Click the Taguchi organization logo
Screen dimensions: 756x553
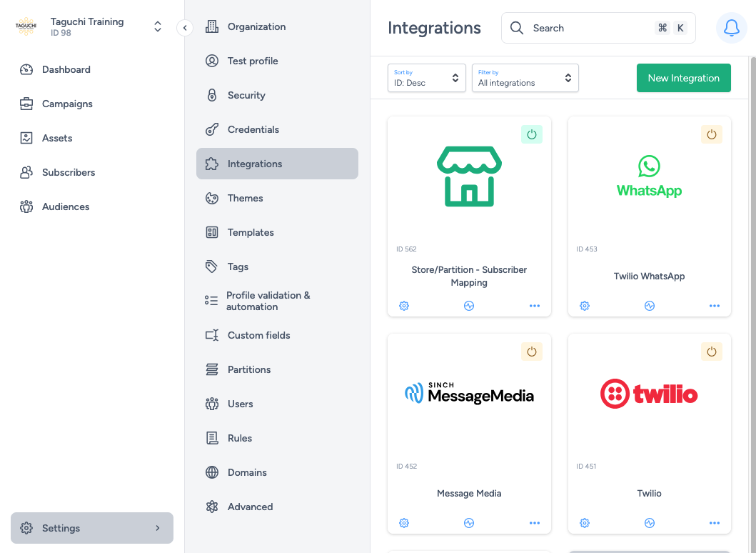26,26
